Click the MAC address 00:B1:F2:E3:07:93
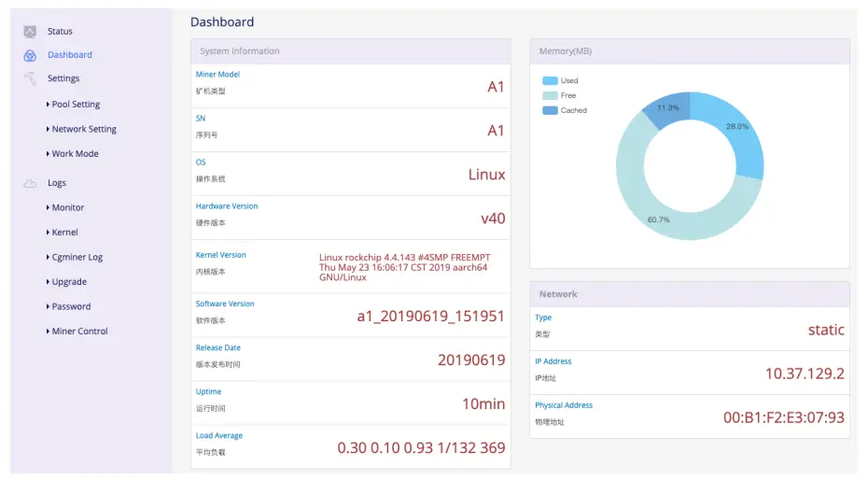The width and height of the screenshot is (868, 480). tap(784, 418)
